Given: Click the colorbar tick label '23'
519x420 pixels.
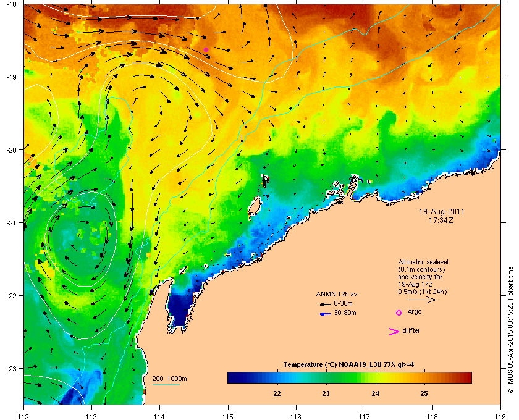Looking at the screenshot, I should (326, 393).
